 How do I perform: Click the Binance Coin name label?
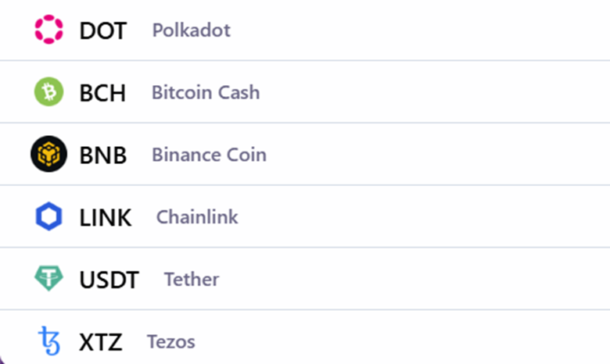click(x=210, y=155)
